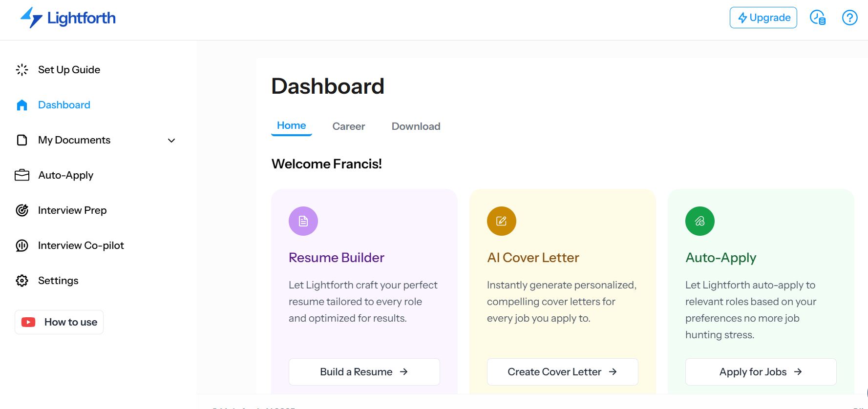Click the Settings gear icon in sidebar

point(22,281)
